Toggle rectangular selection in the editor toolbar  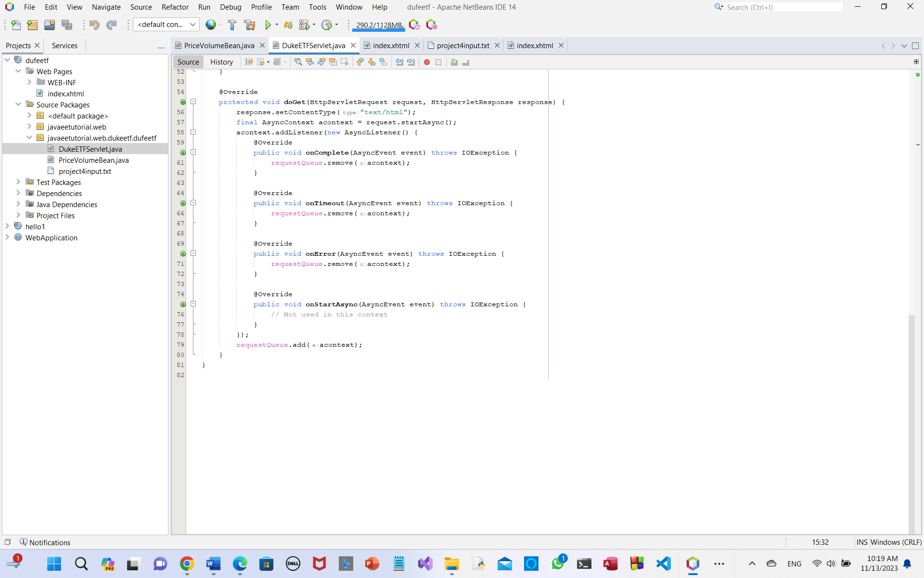tap(345, 62)
